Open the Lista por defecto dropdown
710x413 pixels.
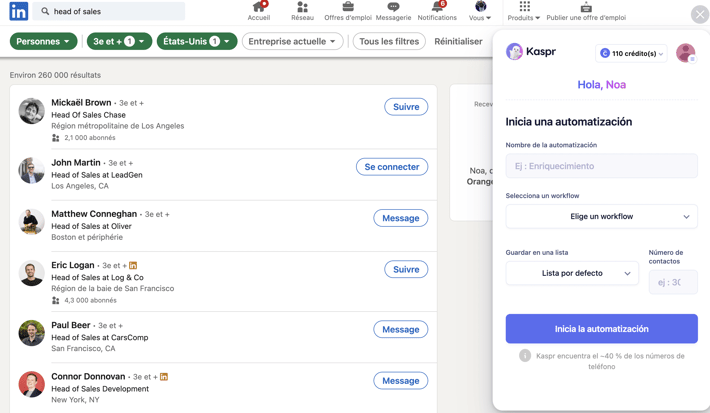[x=572, y=273]
